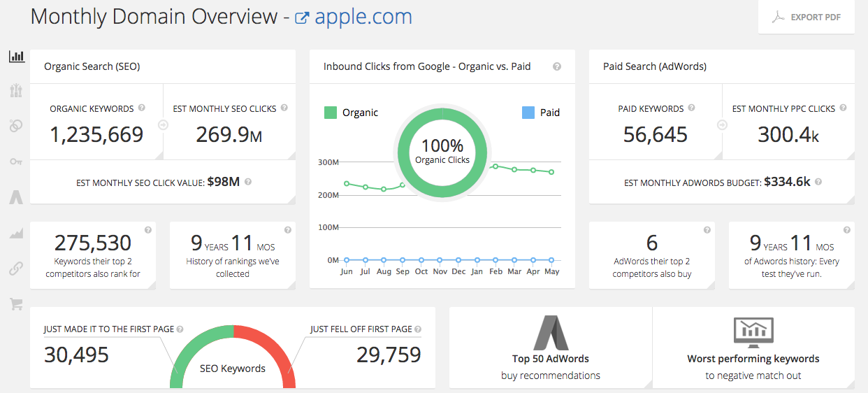Click the AdWords logo icon in sidebar
The width and height of the screenshot is (868, 393).
click(x=16, y=197)
